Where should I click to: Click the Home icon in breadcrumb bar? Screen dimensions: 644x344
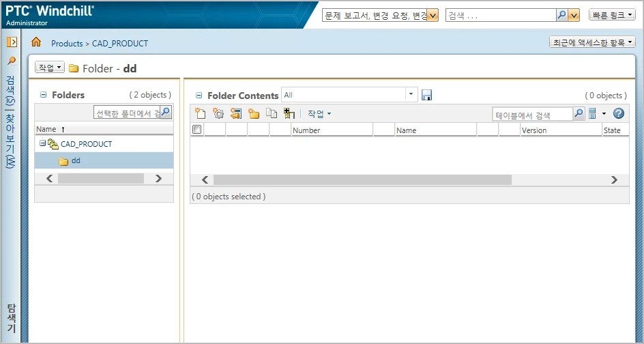tap(36, 42)
